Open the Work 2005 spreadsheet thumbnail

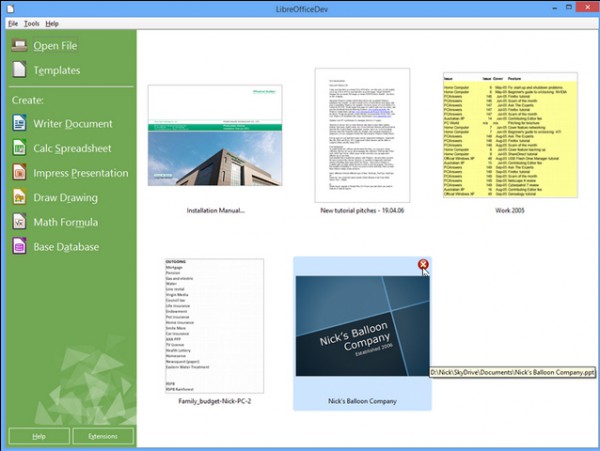coord(510,135)
